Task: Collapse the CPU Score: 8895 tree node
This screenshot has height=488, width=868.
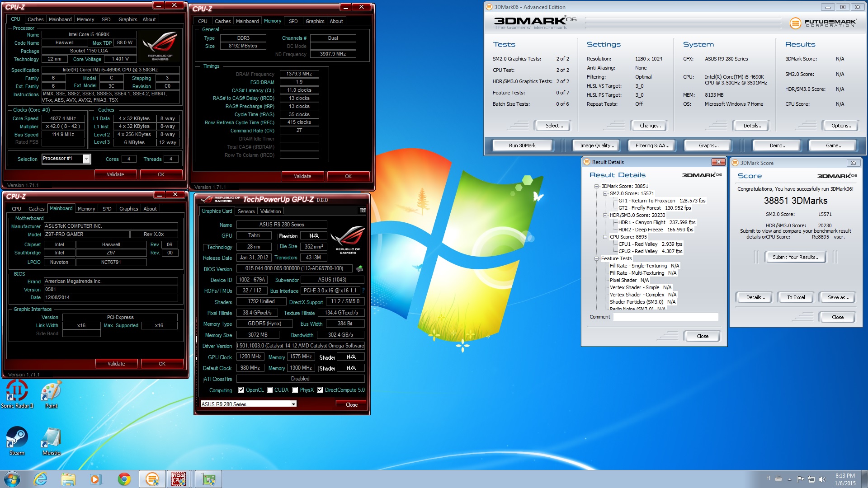Action: [x=605, y=237]
